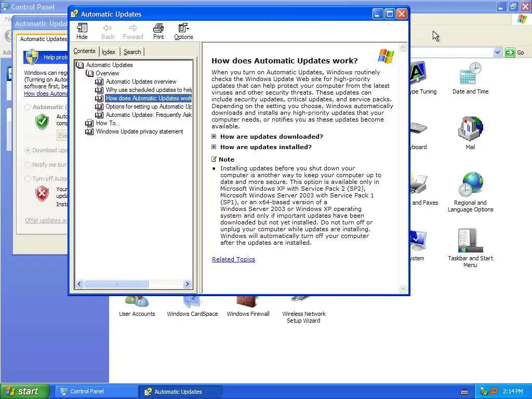The height and width of the screenshot is (399, 532).
Task: Click the help pane scroll down arrow
Action: point(403,289)
